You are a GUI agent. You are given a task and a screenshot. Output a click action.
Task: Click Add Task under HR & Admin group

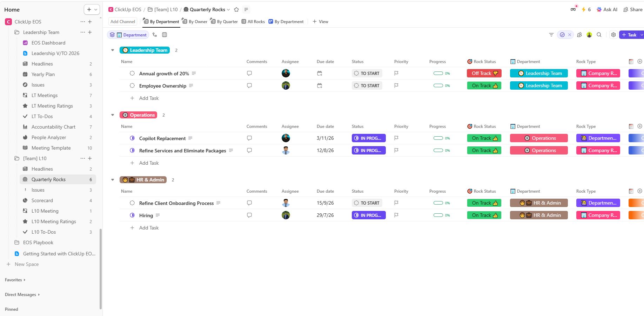(x=149, y=228)
